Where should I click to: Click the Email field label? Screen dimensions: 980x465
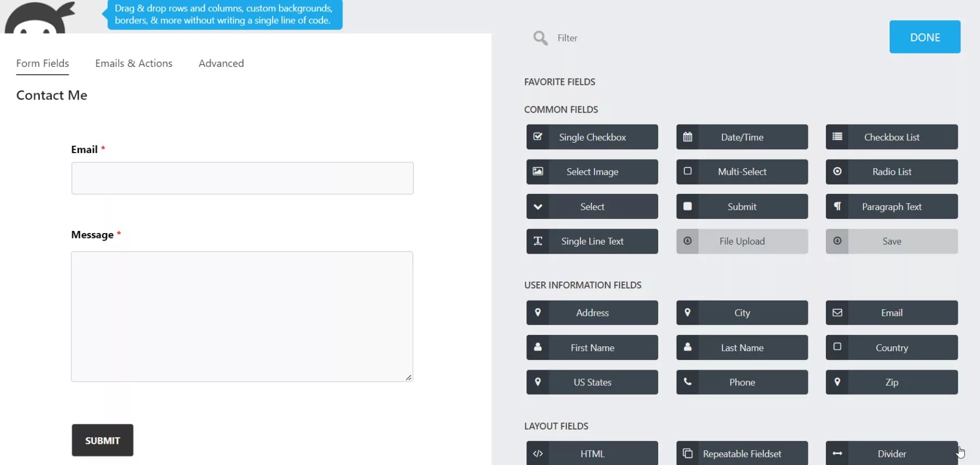84,149
